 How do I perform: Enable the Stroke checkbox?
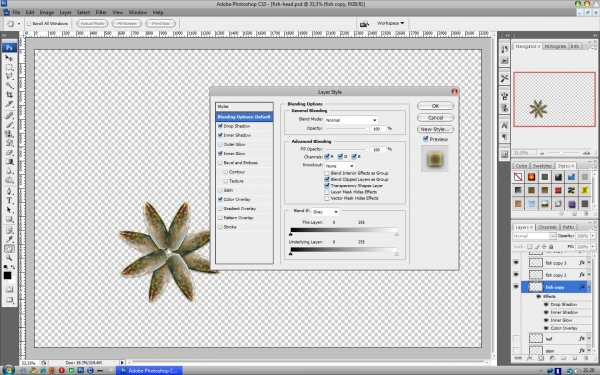(x=220, y=227)
